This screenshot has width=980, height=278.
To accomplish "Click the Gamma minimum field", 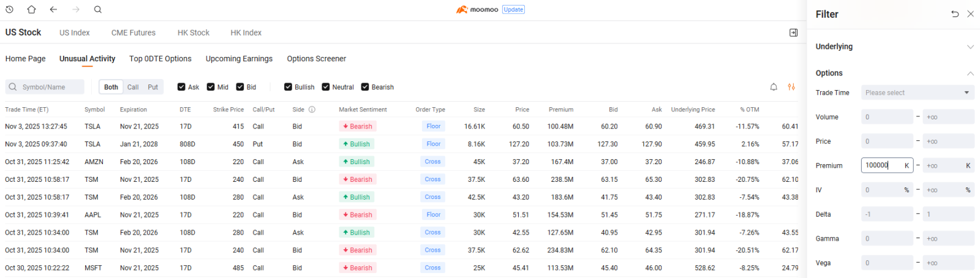I will (887, 239).
